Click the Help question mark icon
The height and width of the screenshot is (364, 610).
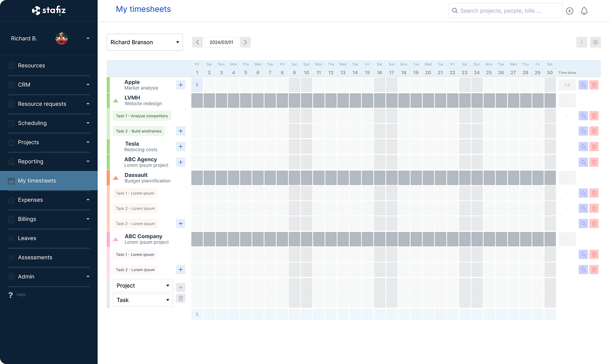[x=11, y=295]
